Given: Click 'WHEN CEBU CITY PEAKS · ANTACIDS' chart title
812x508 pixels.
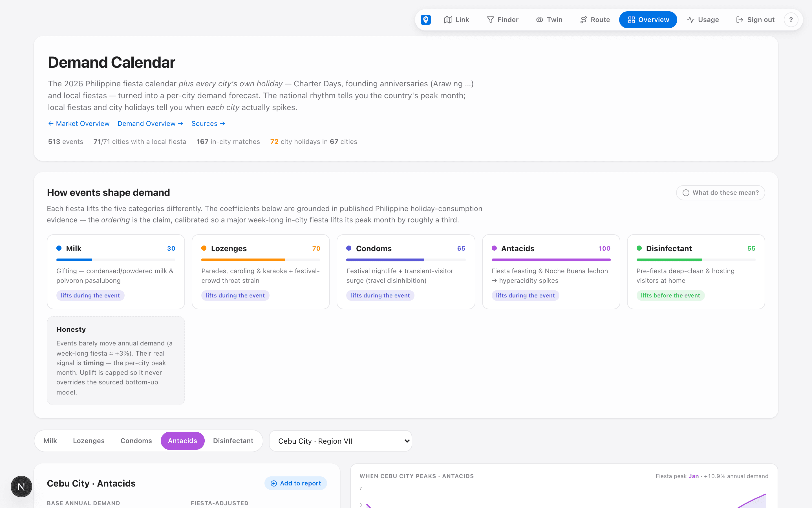Looking at the screenshot, I should (x=417, y=476).
